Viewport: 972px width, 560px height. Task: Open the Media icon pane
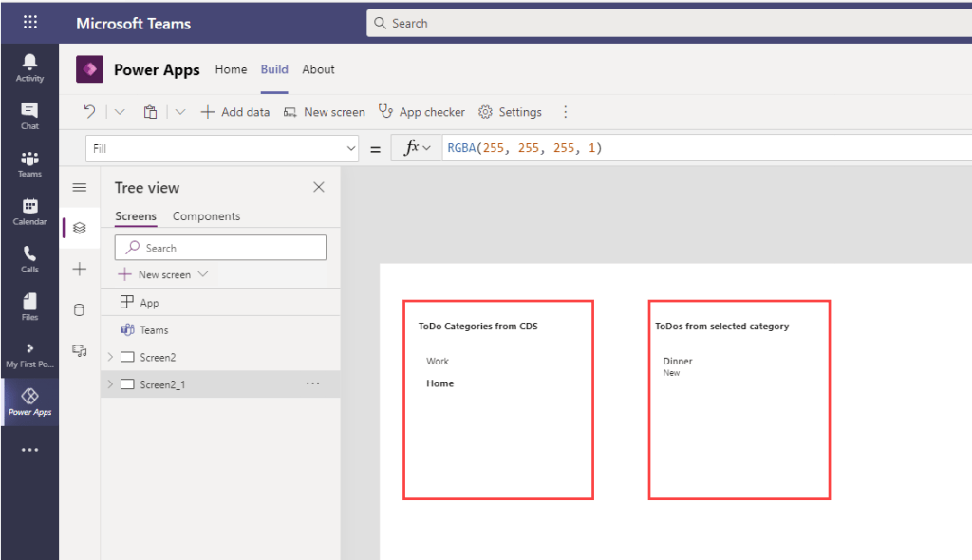(x=80, y=351)
